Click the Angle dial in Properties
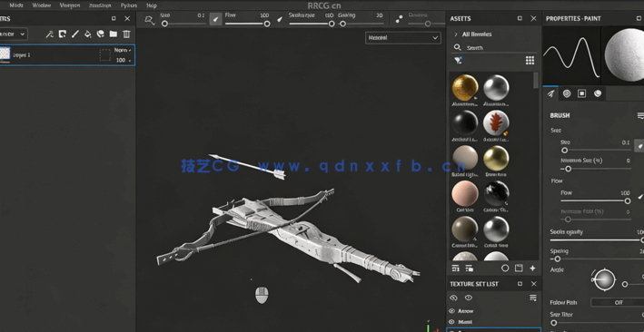This screenshot has height=332, width=644. (605, 280)
